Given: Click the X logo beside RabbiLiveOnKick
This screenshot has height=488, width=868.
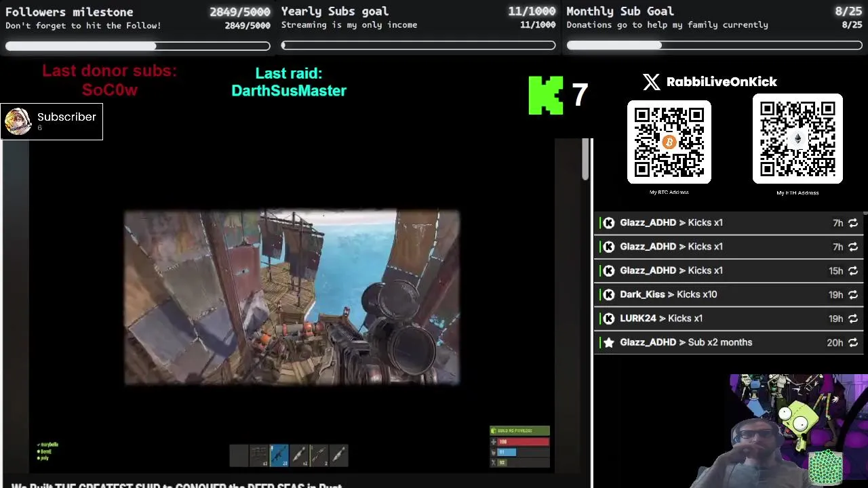Looking at the screenshot, I should click(651, 82).
